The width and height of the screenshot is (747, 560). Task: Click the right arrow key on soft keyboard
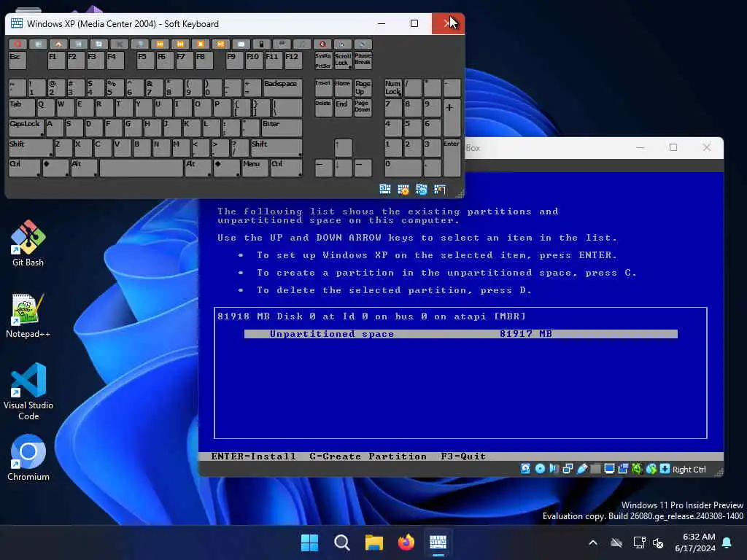click(x=363, y=168)
